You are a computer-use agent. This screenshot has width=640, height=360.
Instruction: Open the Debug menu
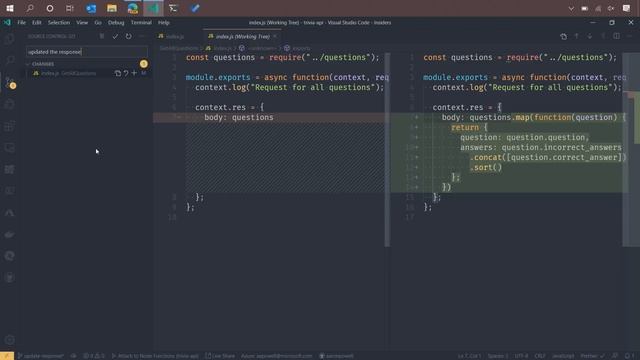116,22
